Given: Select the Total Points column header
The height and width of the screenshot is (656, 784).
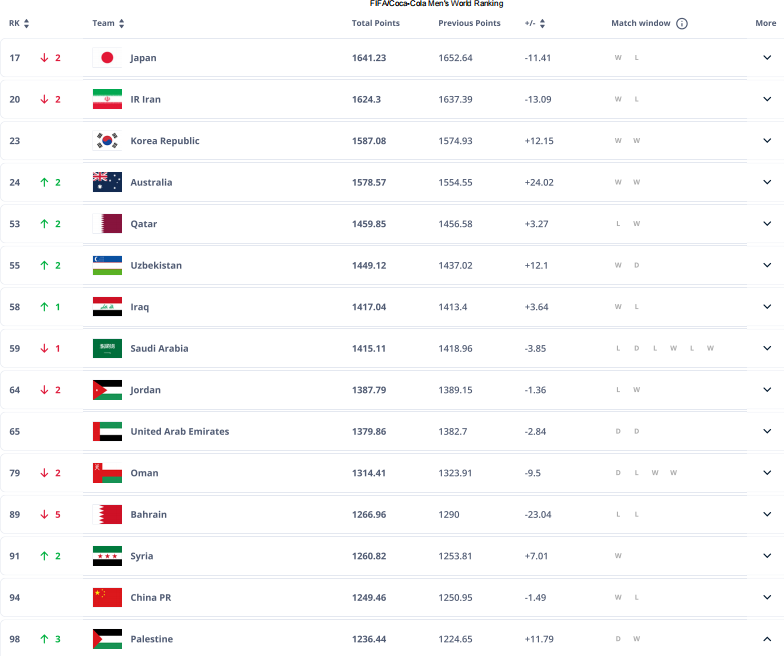Looking at the screenshot, I should [x=376, y=24].
